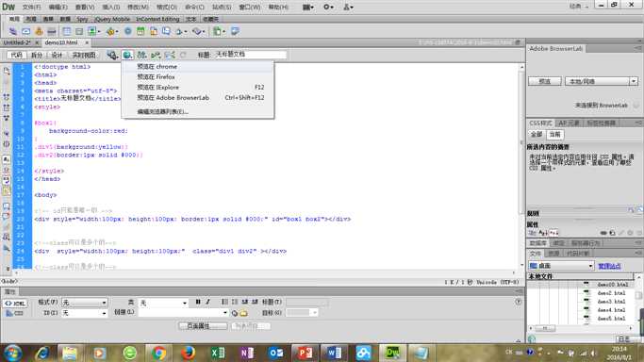Image resolution: width=644 pixels, height=362 pixels.
Task: Click the refresh design view icon
Action: 183,55
